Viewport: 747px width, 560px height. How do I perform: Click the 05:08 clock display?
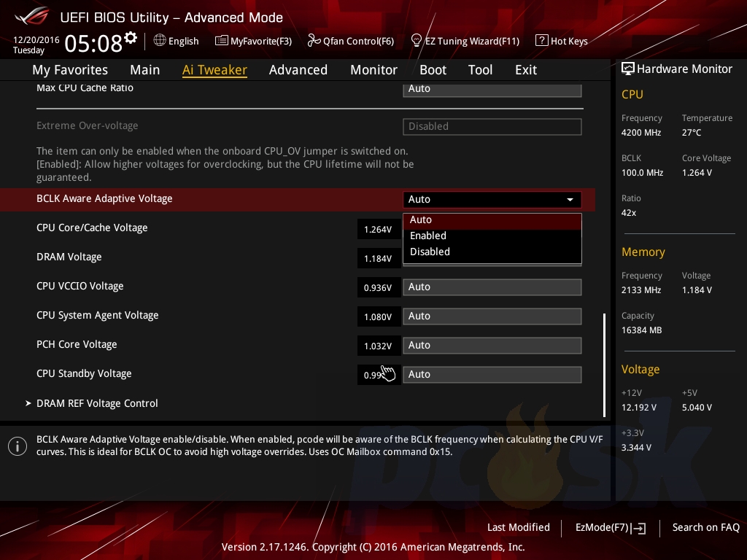pyautogui.click(x=93, y=43)
